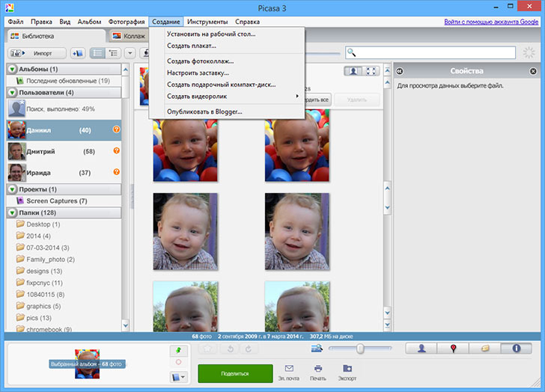The width and height of the screenshot is (545, 392).
Task: Collapse the Альбомы (1) section
Action: (x=12, y=69)
